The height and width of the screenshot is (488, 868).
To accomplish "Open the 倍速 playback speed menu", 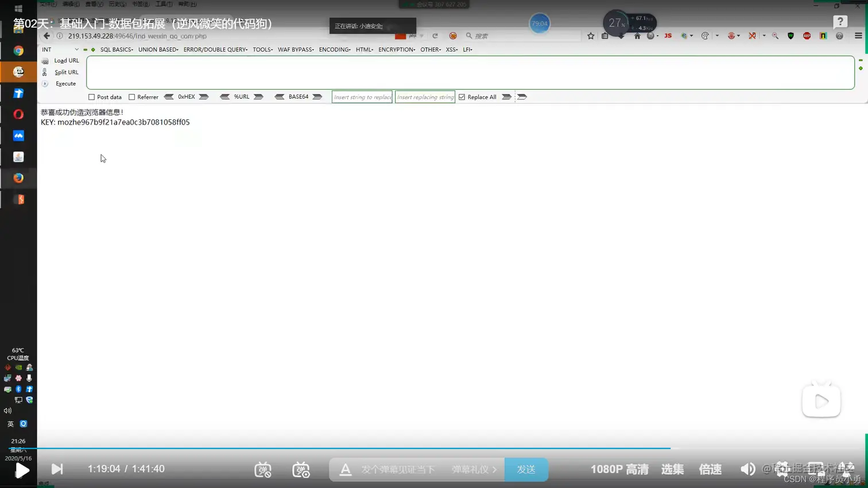I will (x=710, y=470).
